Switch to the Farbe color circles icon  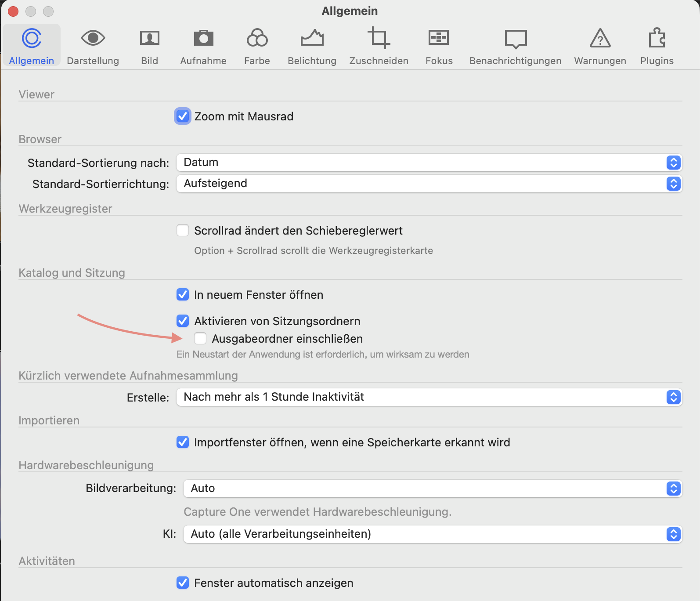point(257,38)
